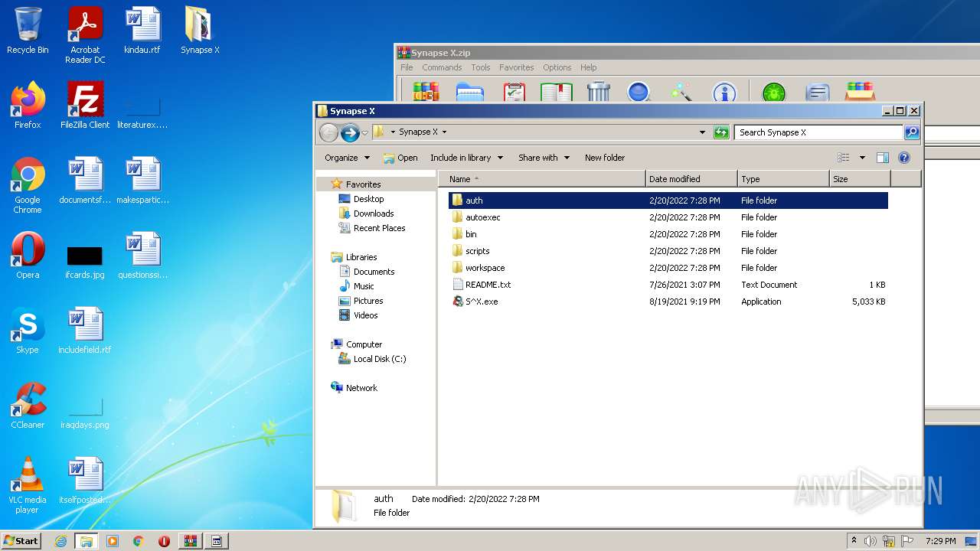Select Downloads under Favorites

(x=373, y=214)
